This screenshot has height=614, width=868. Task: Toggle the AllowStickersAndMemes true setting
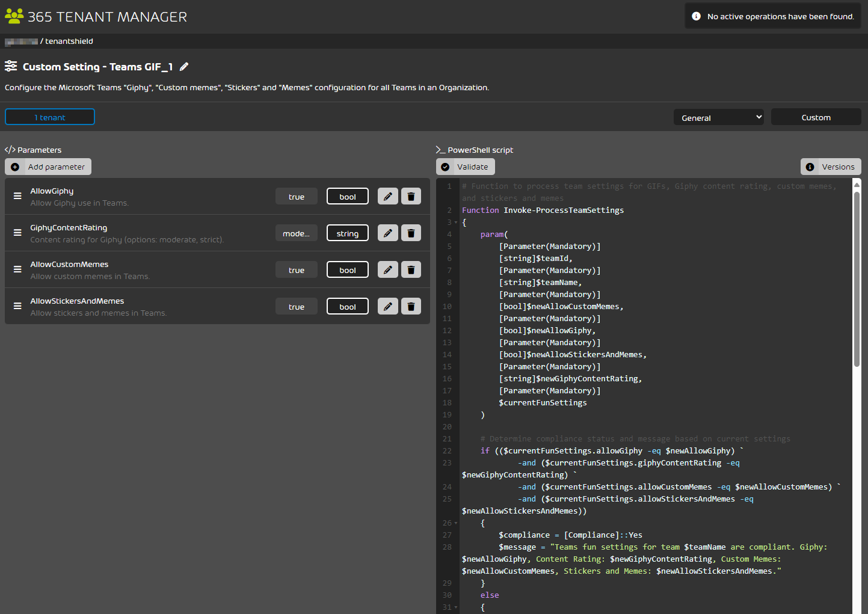click(296, 306)
